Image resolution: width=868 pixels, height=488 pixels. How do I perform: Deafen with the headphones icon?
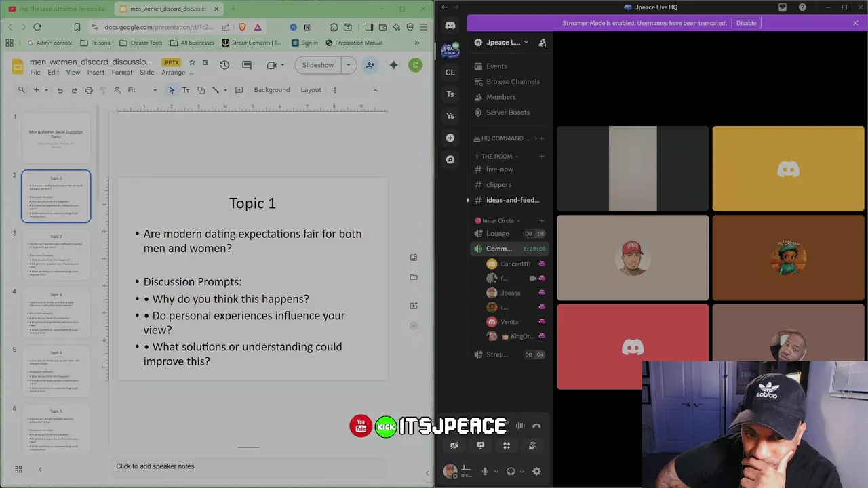point(511,471)
